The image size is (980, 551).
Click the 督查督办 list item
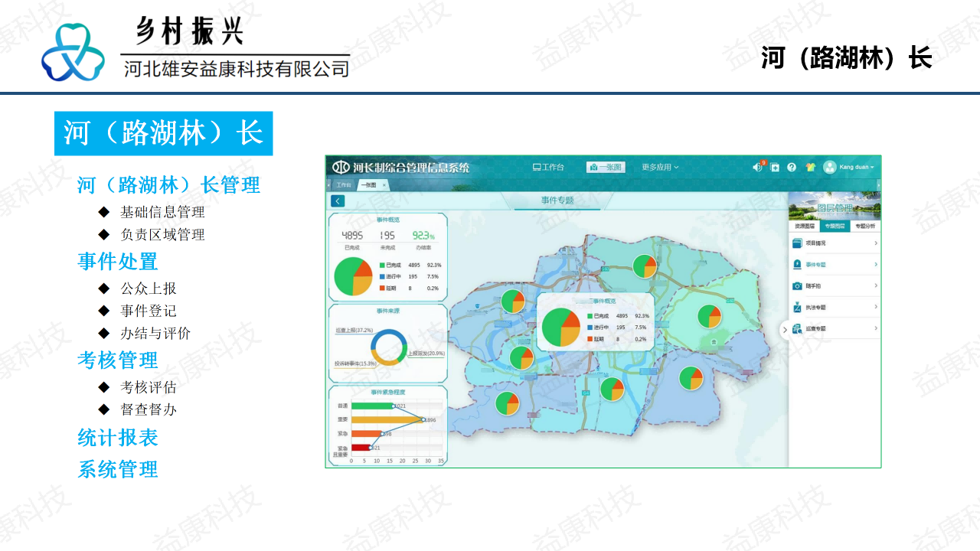pyautogui.click(x=149, y=409)
